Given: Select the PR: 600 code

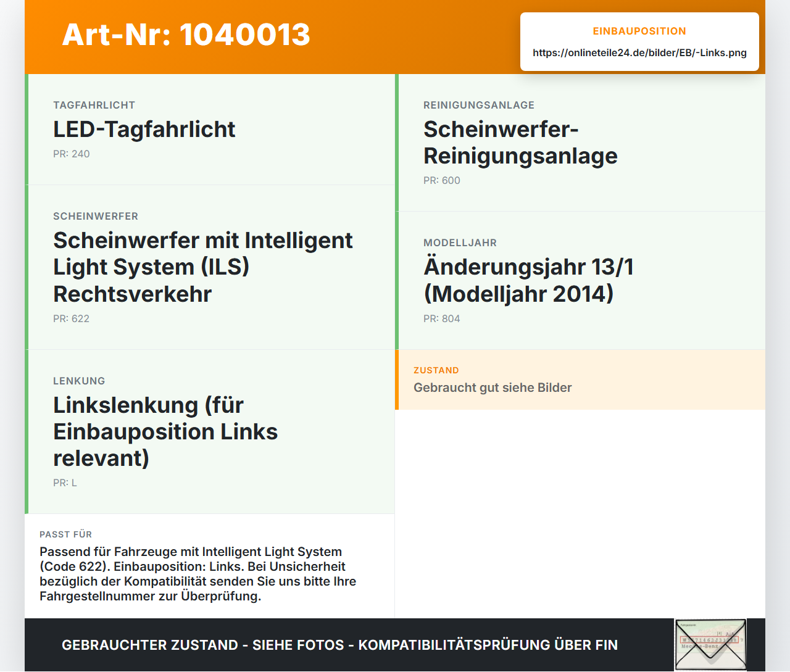Looking at the screenshot, I should [x=442, y=180].
